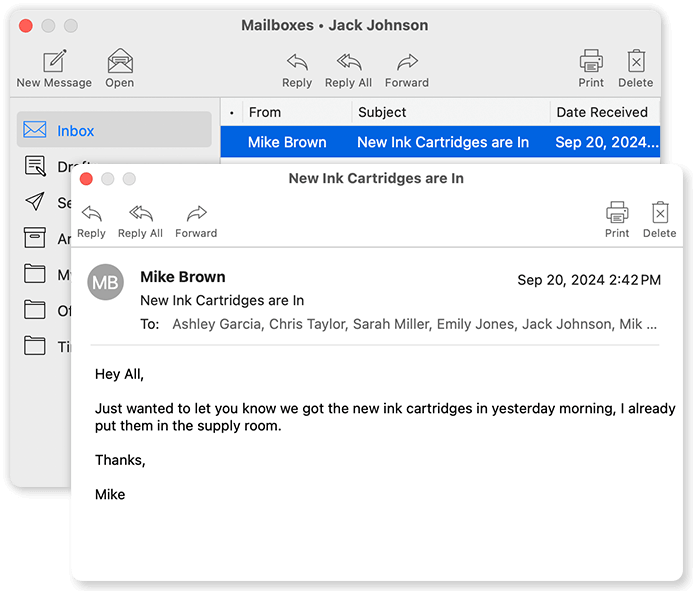Screen dimensions: 693x591
Task: Click the MB sender avatar
Action: (x=105, y=282)
